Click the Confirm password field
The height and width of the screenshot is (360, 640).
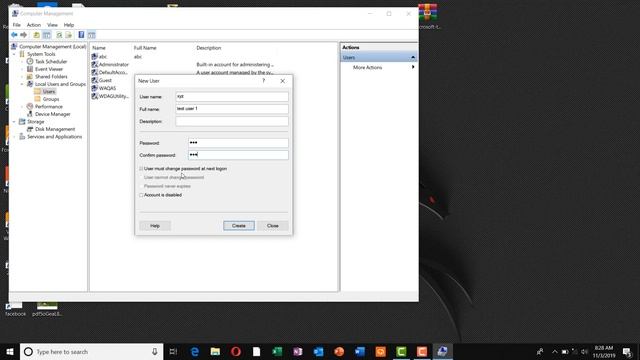click(238, 155)
